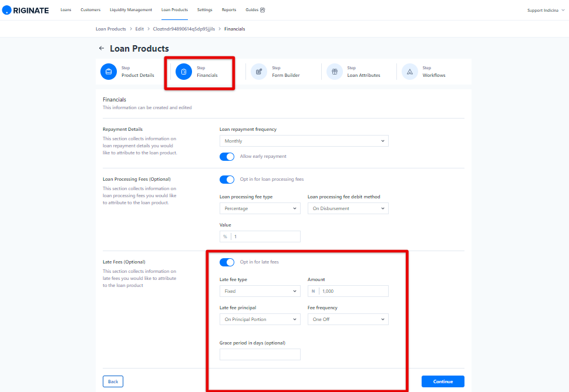Expand the Late fee type dropdown
This screenshot has height=392, width=569.
click(260, 291)
